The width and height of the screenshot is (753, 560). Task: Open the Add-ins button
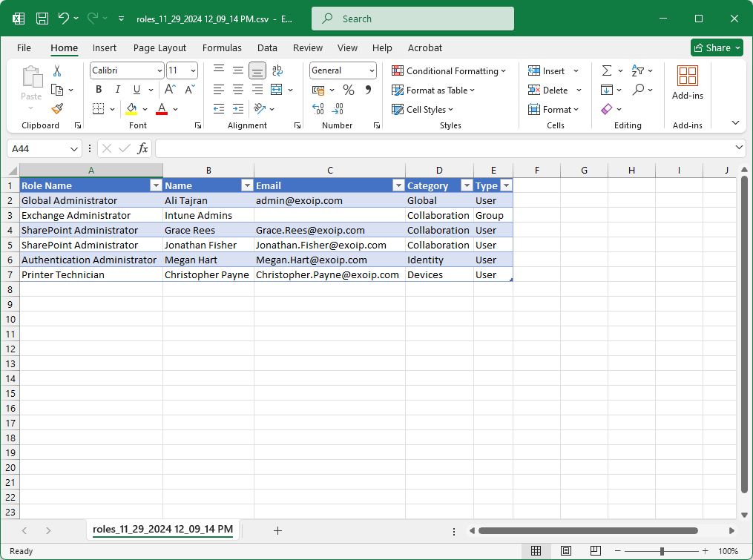(x=687, y=82)
